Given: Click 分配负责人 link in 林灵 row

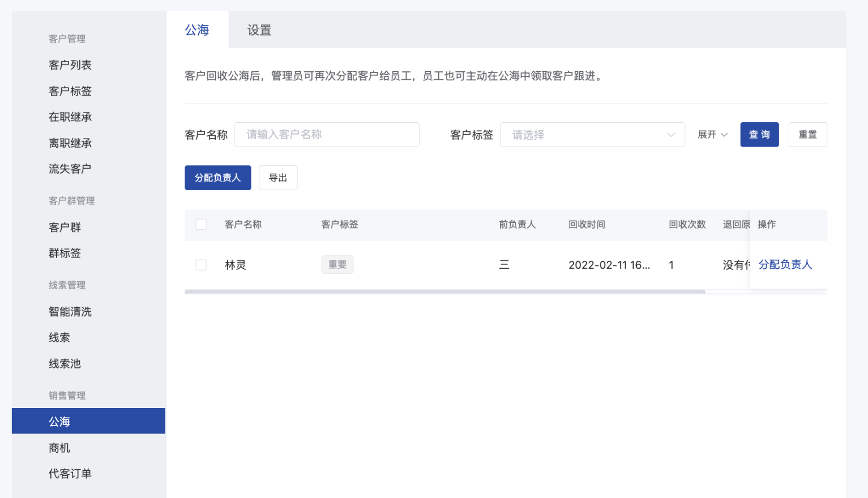Looking at the screenshot, I should pos(785,265).
